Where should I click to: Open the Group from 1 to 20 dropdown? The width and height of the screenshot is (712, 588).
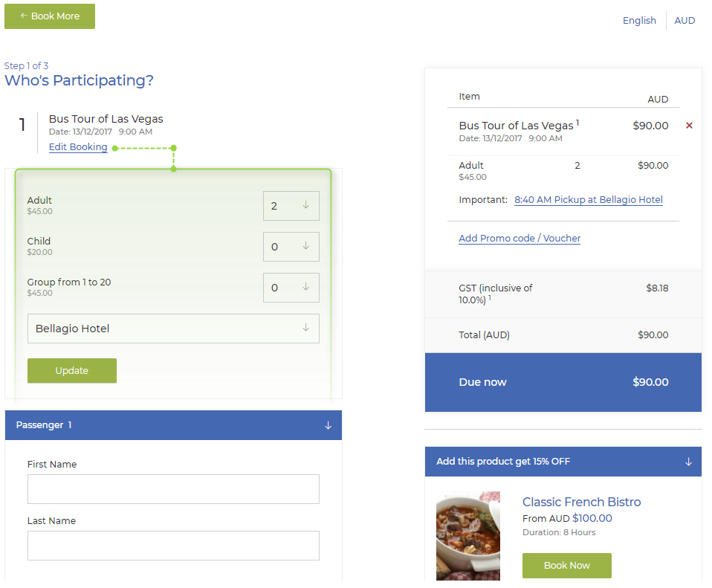tap(291, 288)
